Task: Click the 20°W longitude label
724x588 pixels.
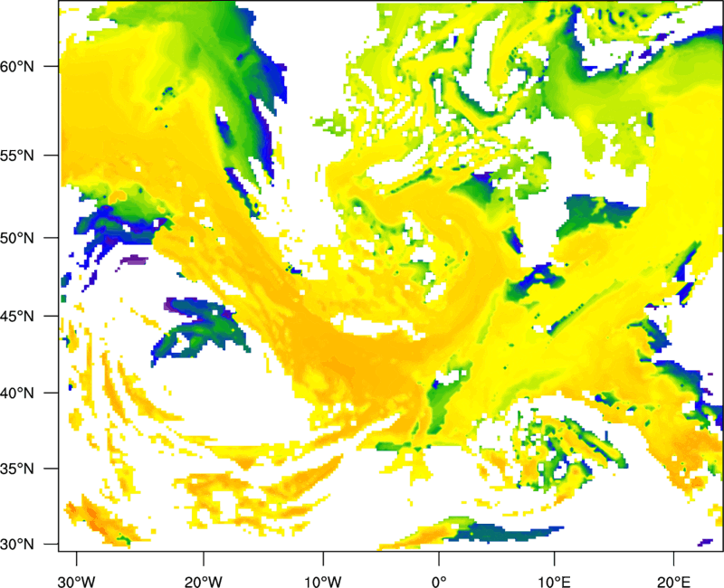Action: tap(204, 582)
